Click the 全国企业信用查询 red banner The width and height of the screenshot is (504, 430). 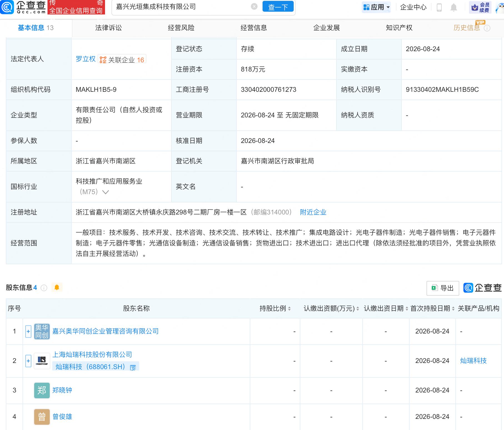pyautogui.click(x=76, y=7)
